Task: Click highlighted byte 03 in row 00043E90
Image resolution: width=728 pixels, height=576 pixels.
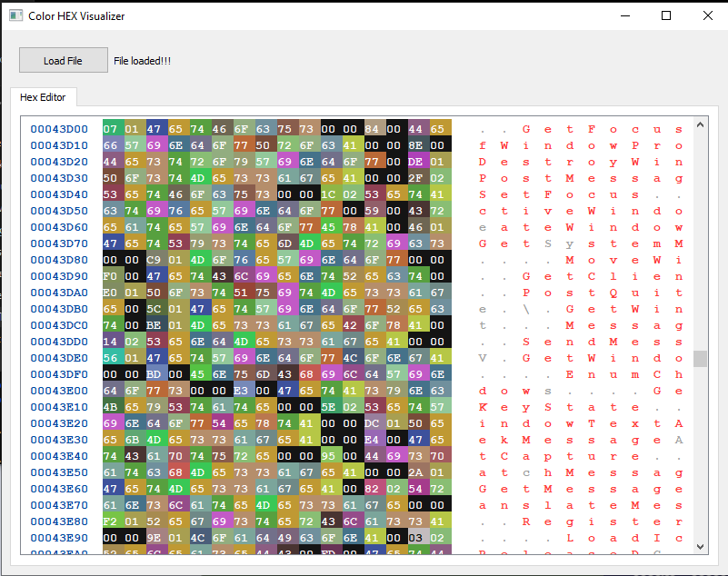Action: 419,538
